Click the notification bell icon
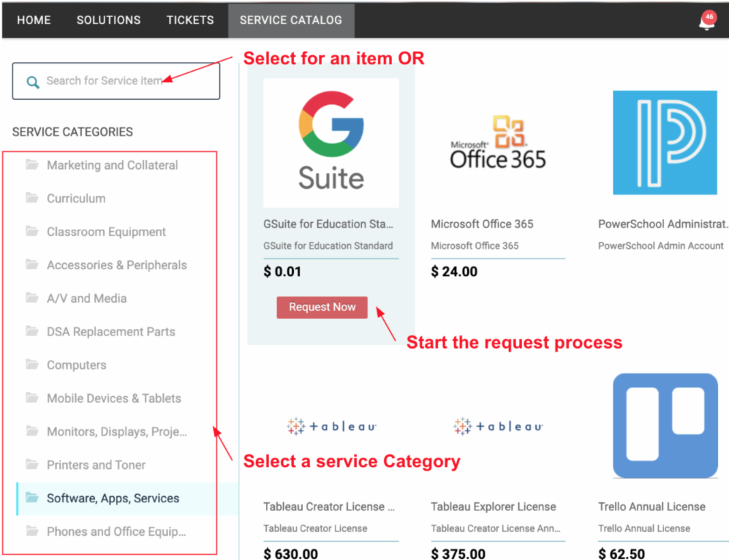Viewport: 729px width, 560px height. click(706, 22)
